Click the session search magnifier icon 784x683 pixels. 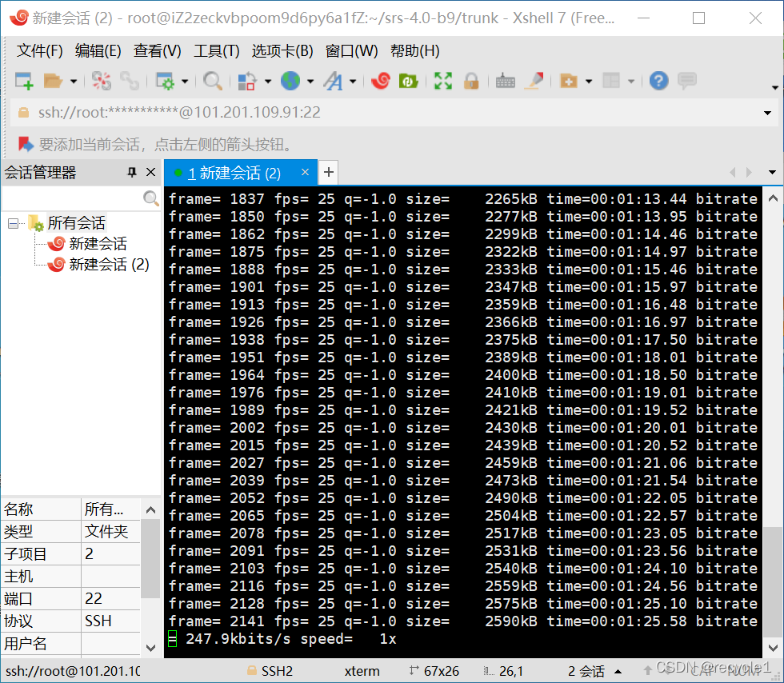click(x=151, y=198)
